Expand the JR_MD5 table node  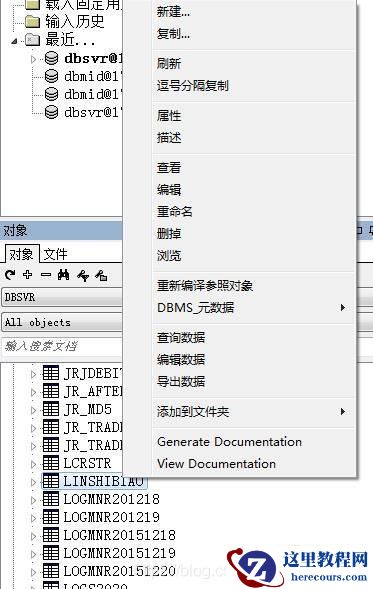(33, 410)
